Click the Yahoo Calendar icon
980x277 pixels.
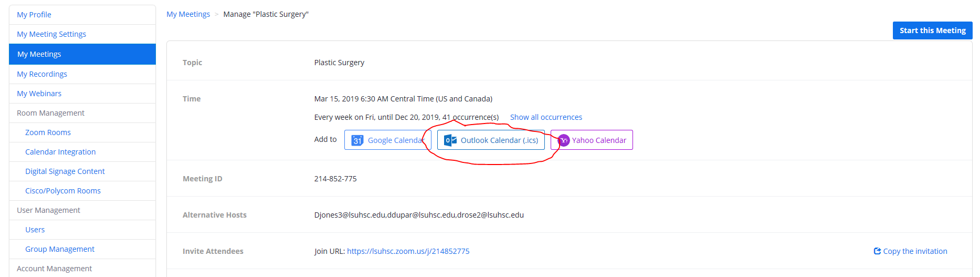(x=564, y=140)
